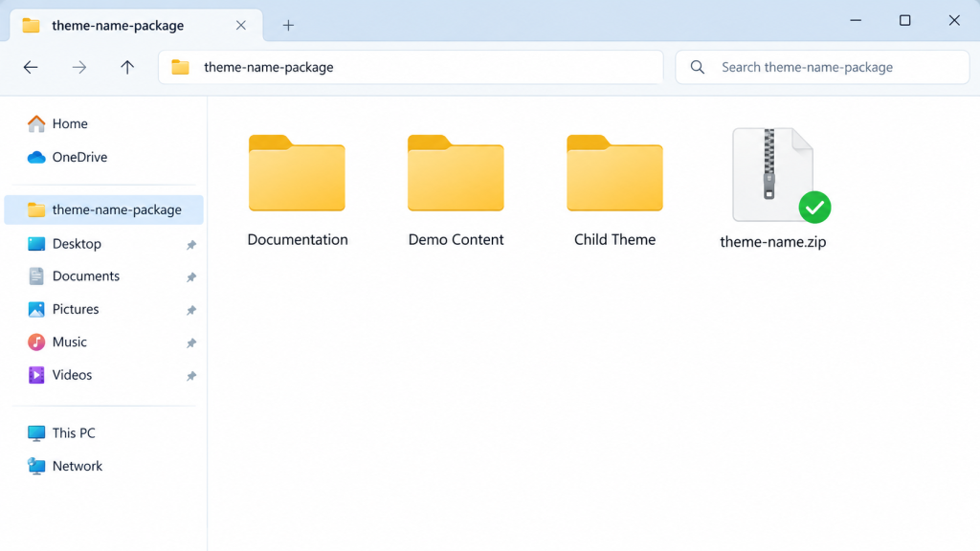Maximize the File Explorer window
This screenshot has width=980, height=551.
[905, 21]
